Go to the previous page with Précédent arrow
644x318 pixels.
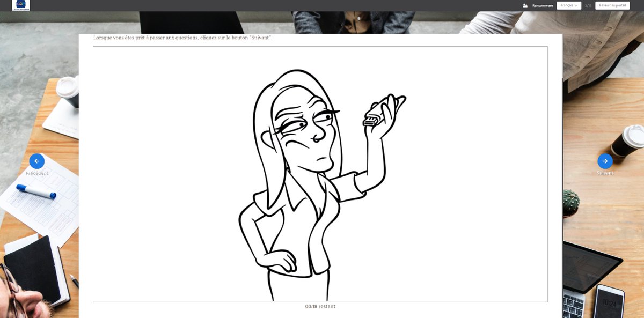[36, 161]
